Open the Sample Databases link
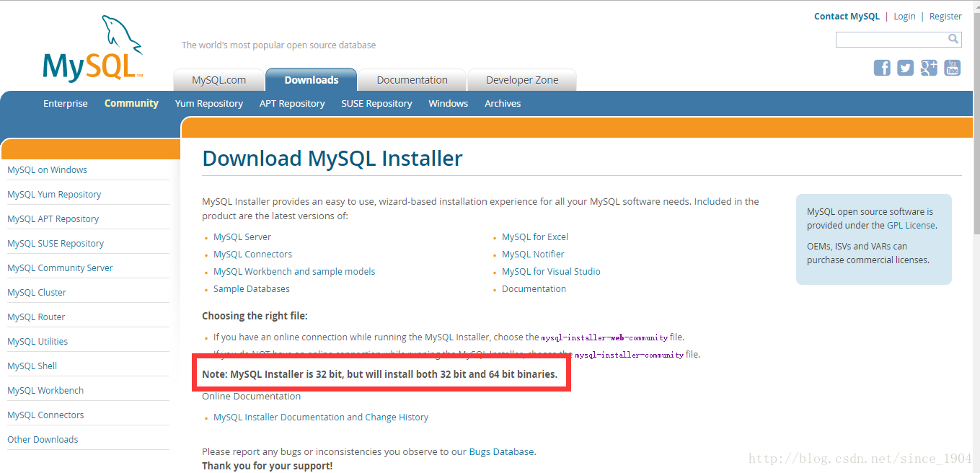Image resolution: width=980 pixels, height=473 pixels. coord(252,289)
